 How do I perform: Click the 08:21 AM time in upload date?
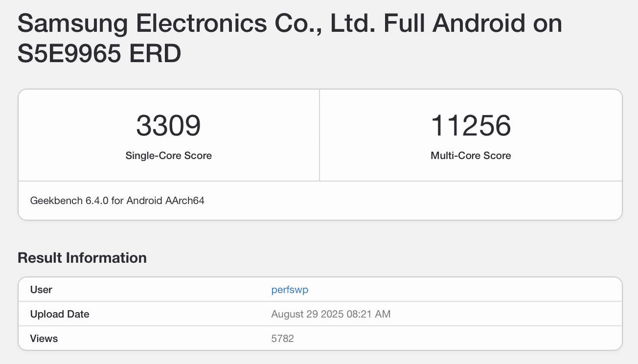(368, 314)
